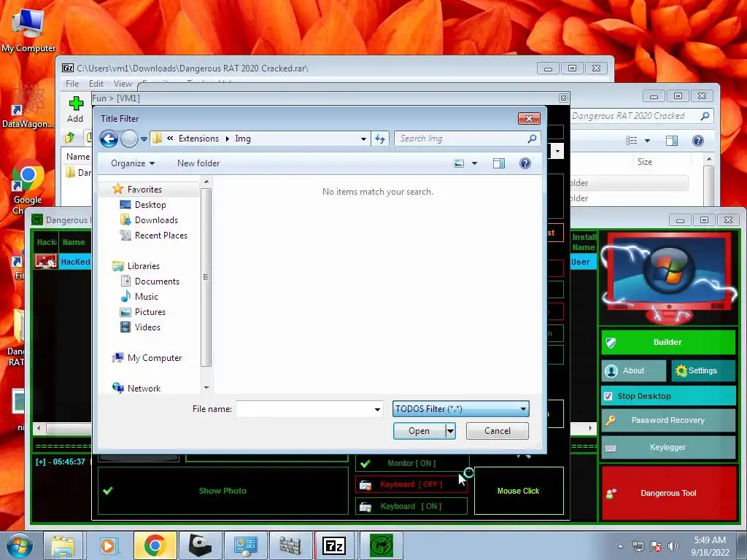Click the green Builder button
The width and height of the screenshot is (747, 560).
[668, 343]
